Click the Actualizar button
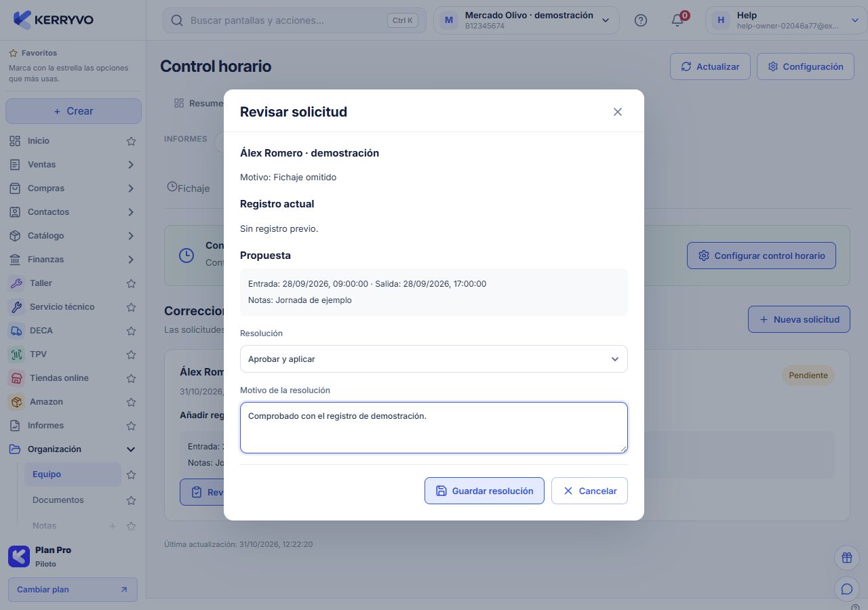The height and width of the screenshot is (610, 868). (x=710, y=66)
